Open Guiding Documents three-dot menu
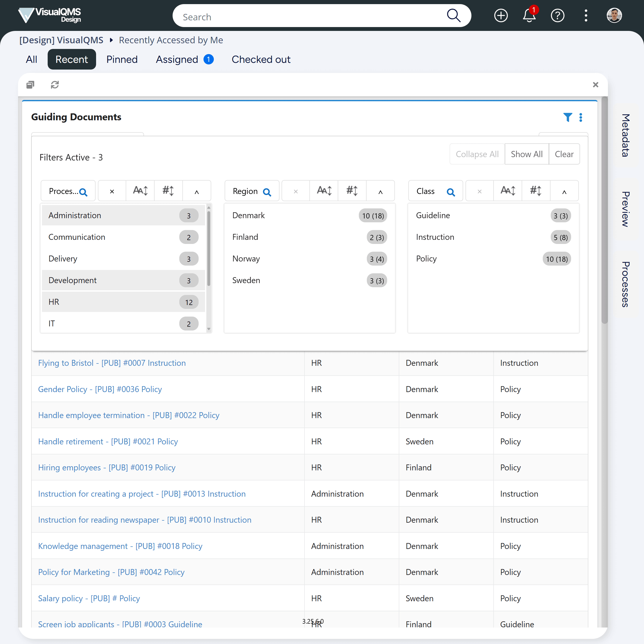The image size is (644, 644). 581,117
